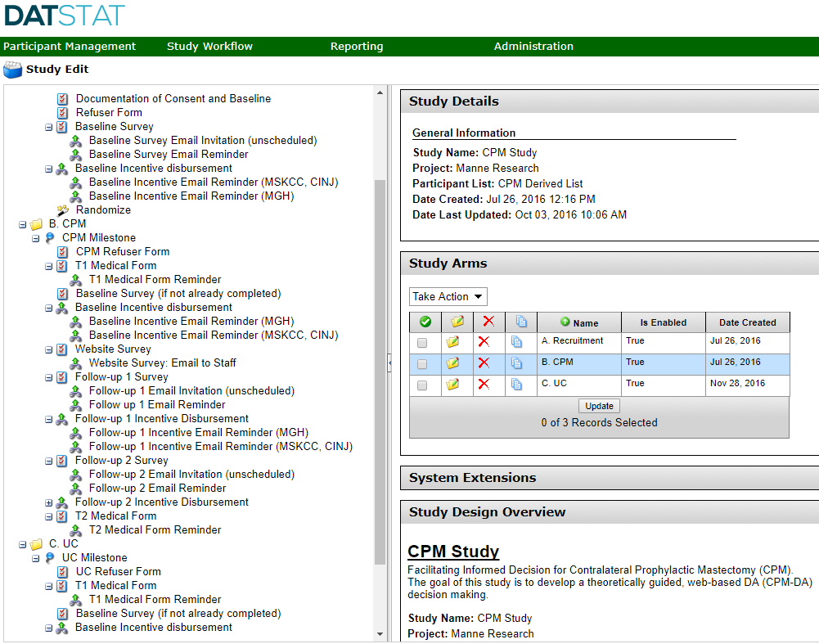Expand the Follow-up 2 Incentive Disbursement node

(48, 503)
